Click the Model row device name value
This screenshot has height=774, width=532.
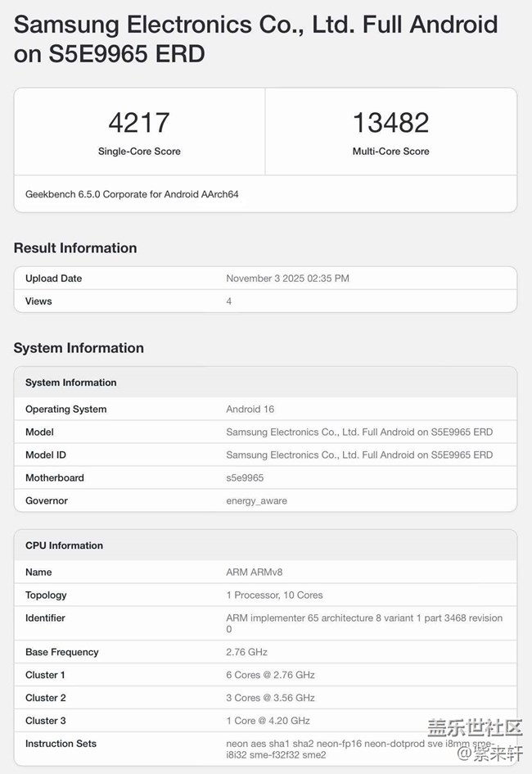359,432
